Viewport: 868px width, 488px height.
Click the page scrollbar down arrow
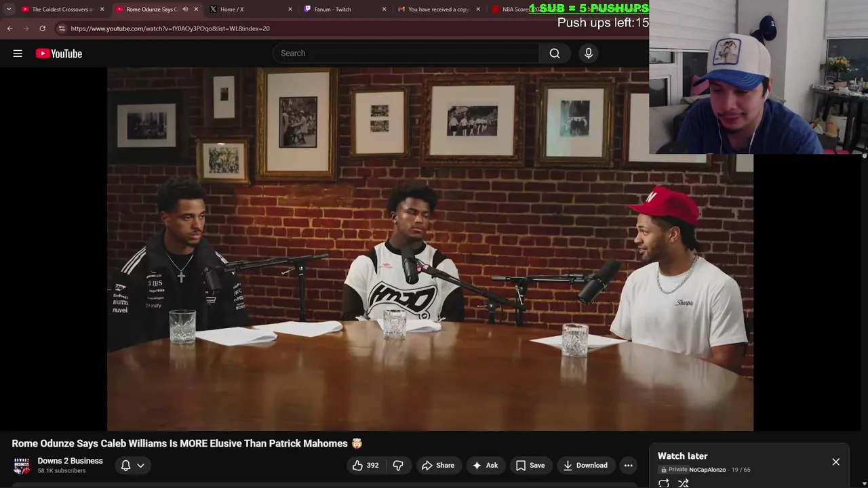(x=864, y=484)
